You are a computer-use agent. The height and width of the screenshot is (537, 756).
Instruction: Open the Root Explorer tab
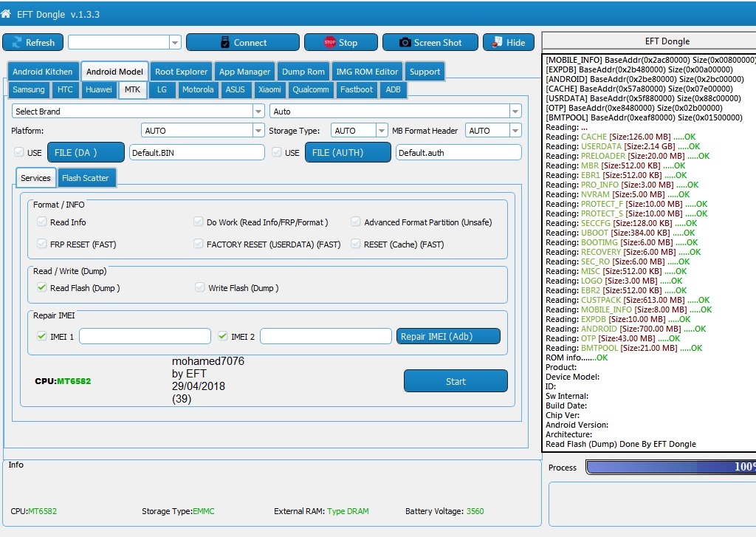pos(182,72)
